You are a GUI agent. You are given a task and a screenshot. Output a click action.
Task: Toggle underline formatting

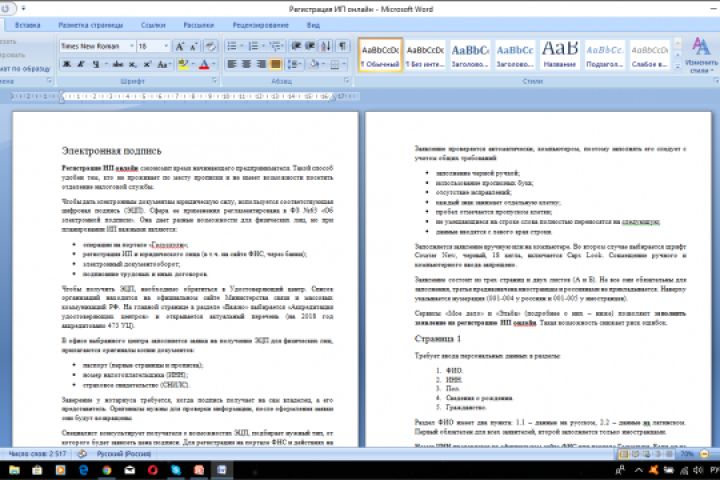click(x=96, y=64)
